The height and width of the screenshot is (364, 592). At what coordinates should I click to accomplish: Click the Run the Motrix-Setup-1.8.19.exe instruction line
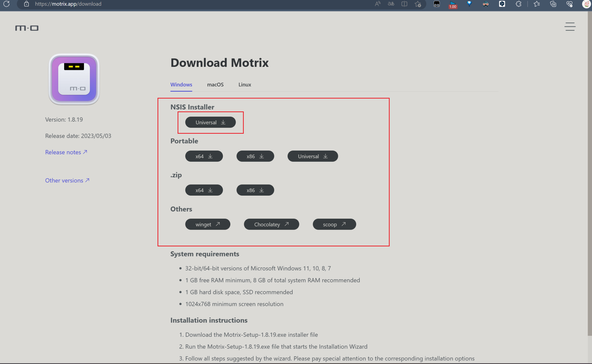276,346
